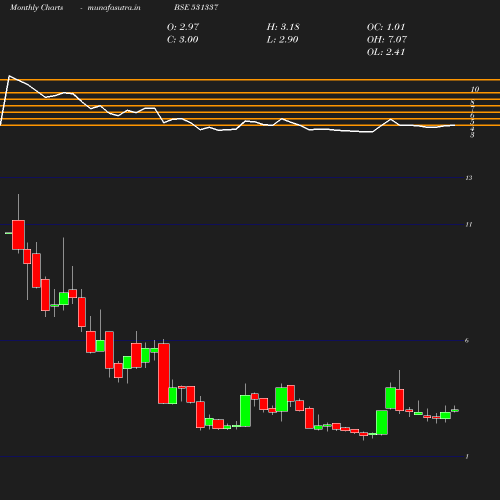Click the price axis label 6
This screenshot has height=500, width=500.
coord(467,340)
